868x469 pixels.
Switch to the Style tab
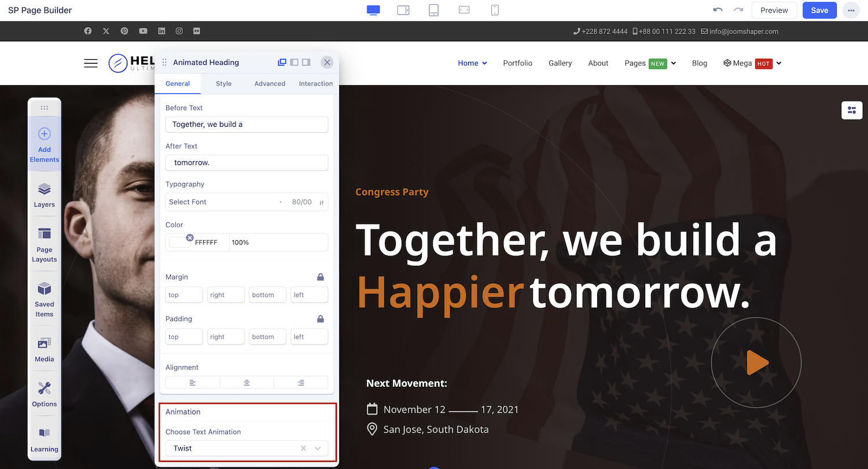(x=223, y=83)
